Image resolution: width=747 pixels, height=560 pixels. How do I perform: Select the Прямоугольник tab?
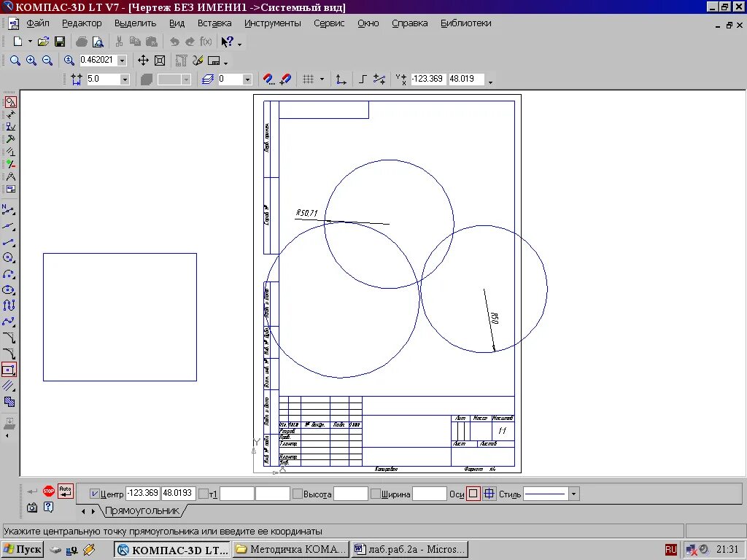[x=142, y=511]
